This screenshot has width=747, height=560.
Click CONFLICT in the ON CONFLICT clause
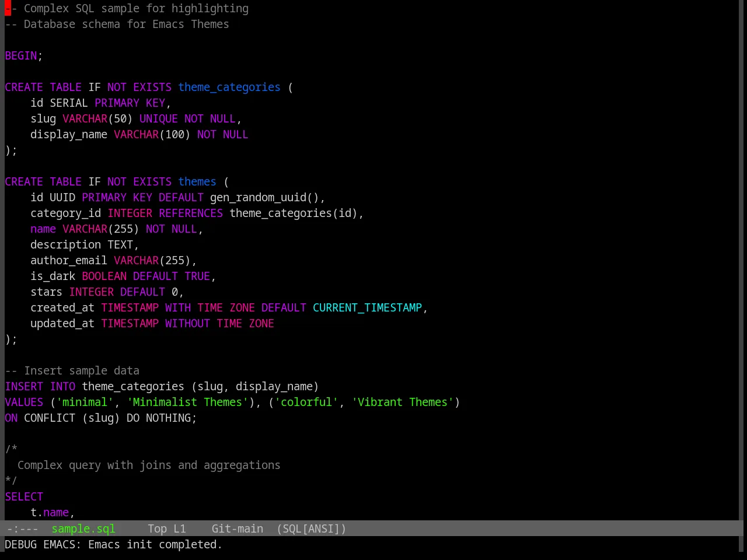point(50,418)
